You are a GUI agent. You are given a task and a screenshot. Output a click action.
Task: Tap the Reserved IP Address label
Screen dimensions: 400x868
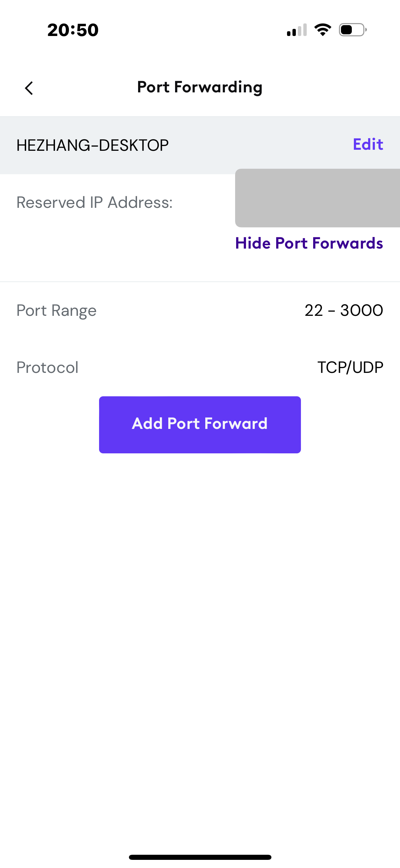tap(94, 202)
